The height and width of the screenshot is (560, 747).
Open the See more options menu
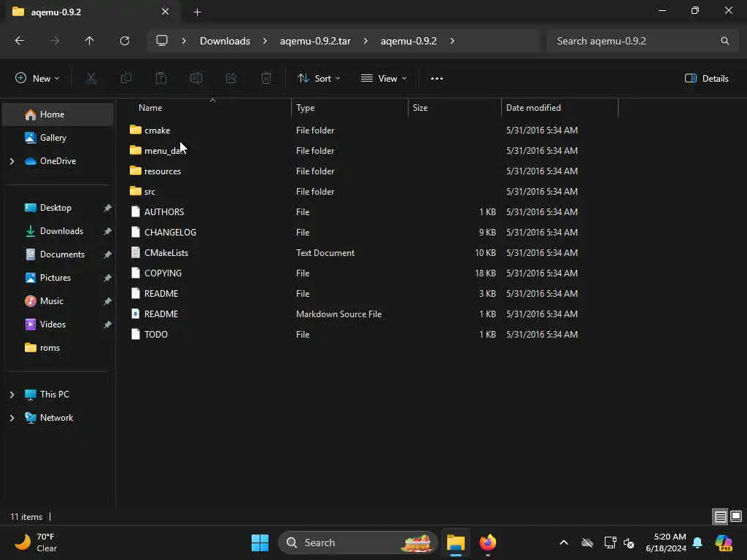[436, 79]
